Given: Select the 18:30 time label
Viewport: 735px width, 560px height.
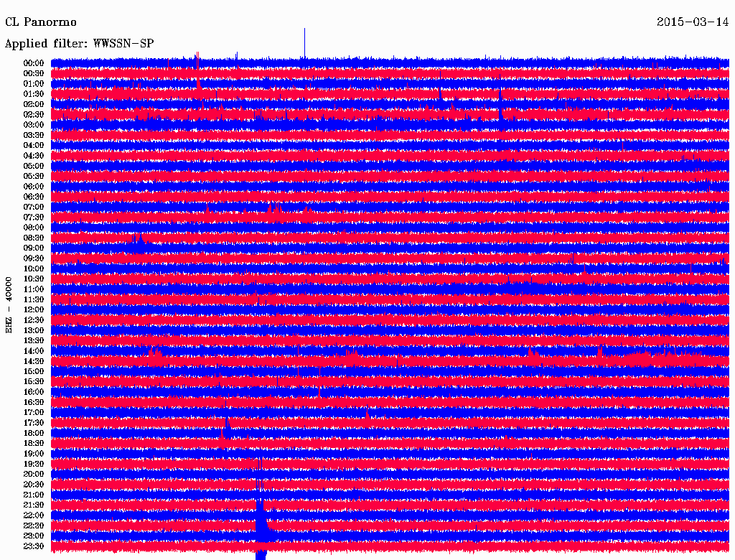Looking at the screenshot, I should tap(34, 443).
